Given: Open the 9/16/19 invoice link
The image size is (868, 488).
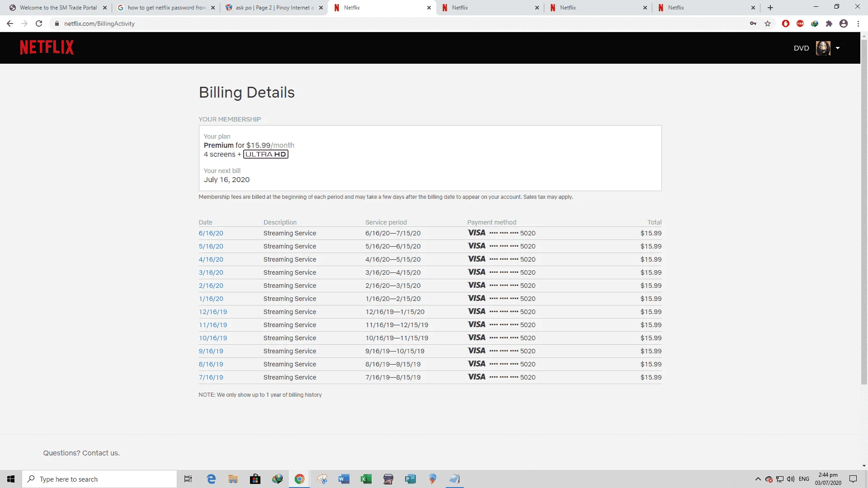Looking at the screenshot, I should pos(211,351).
